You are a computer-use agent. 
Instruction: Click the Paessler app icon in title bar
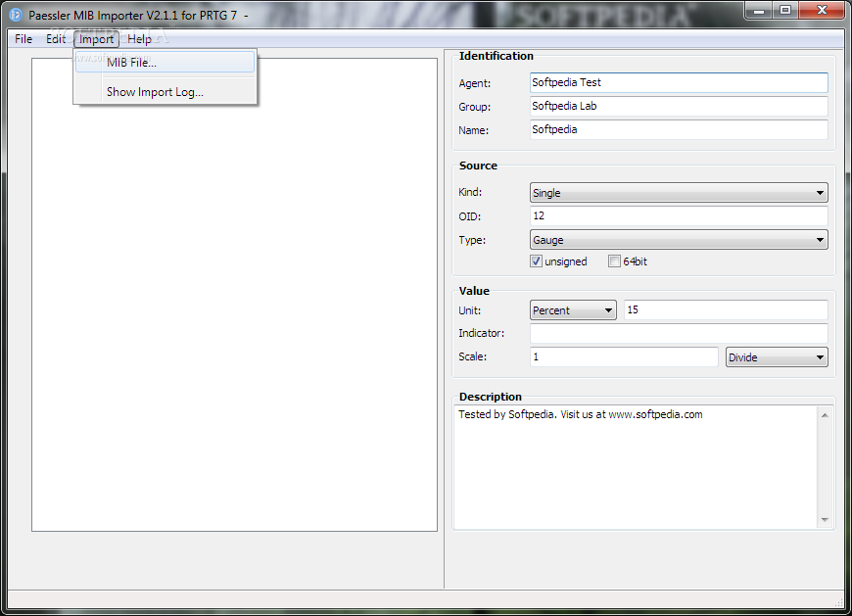pos(16,16)
